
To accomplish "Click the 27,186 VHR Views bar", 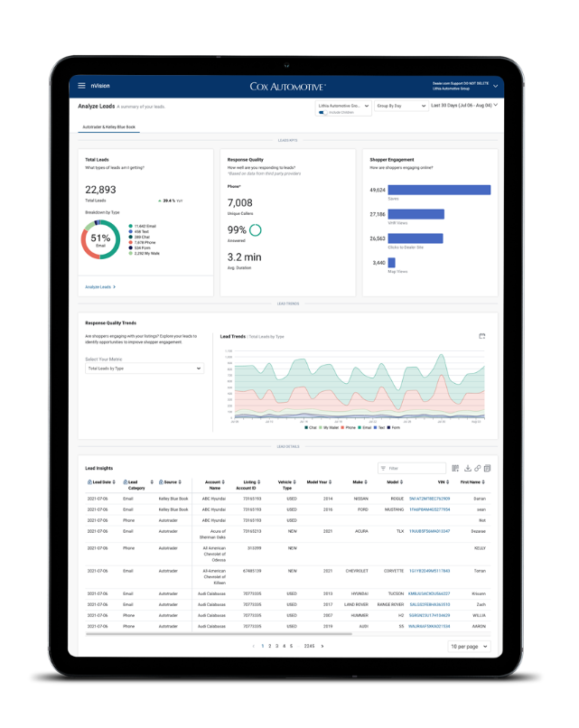I will [416, 214].
